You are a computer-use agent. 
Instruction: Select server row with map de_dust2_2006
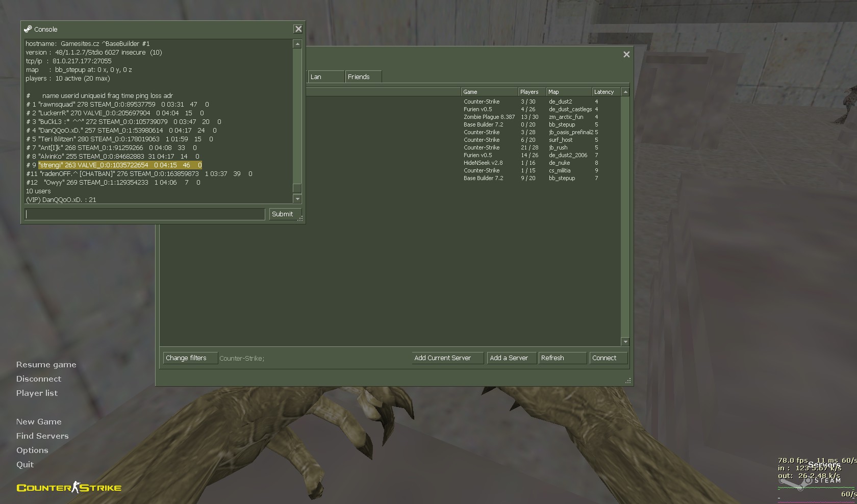pos(390,155)
